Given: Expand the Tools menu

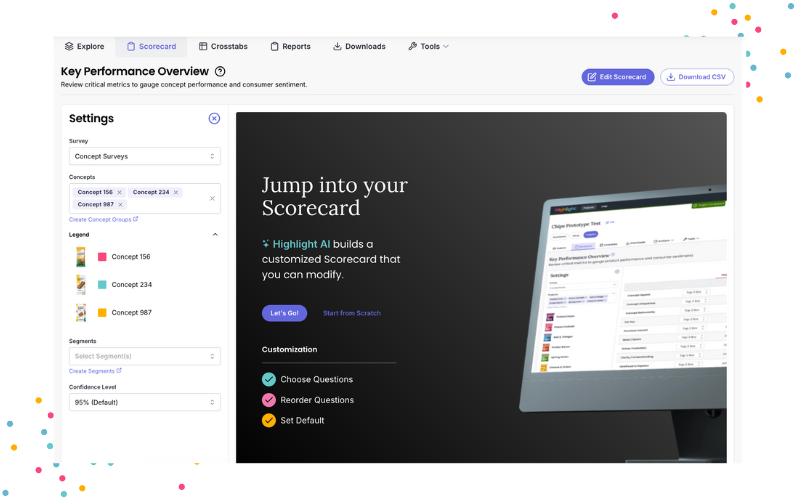Looking at the screenshot, I should click(429, 46).
